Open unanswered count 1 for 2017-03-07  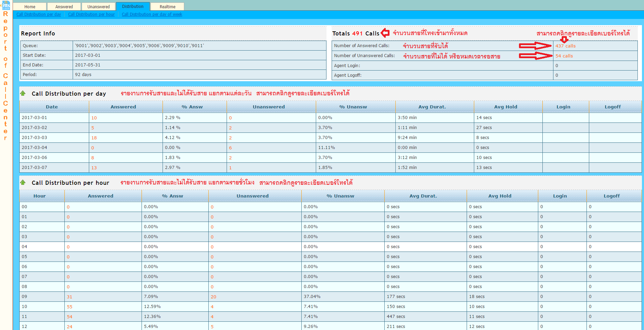[230, 168]
